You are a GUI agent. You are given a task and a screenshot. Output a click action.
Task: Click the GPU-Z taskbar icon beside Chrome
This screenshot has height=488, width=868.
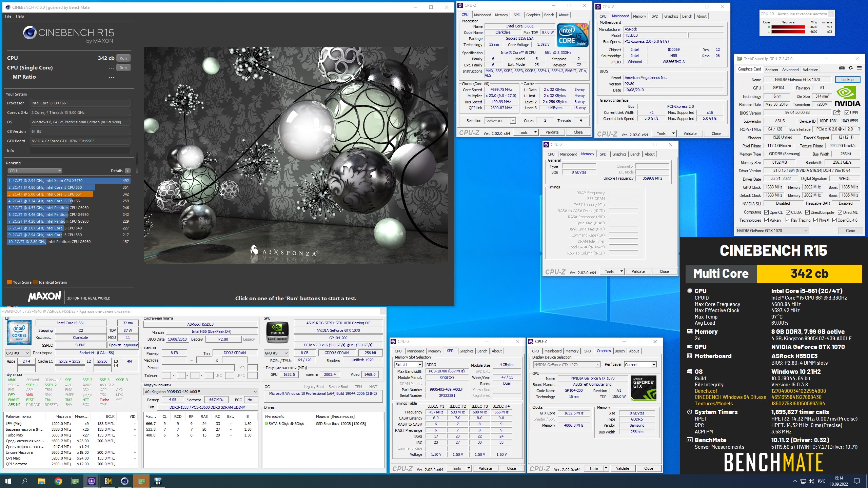[x=75, y=481]
